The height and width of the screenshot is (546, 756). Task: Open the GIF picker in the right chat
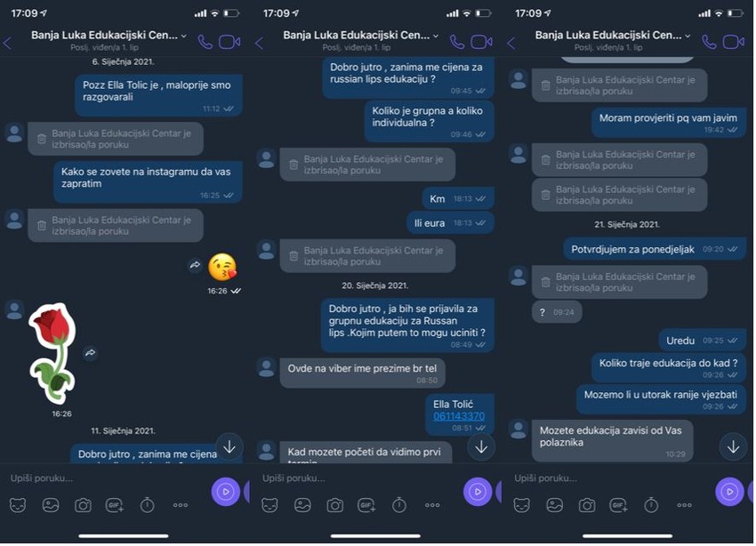(619, 505)
